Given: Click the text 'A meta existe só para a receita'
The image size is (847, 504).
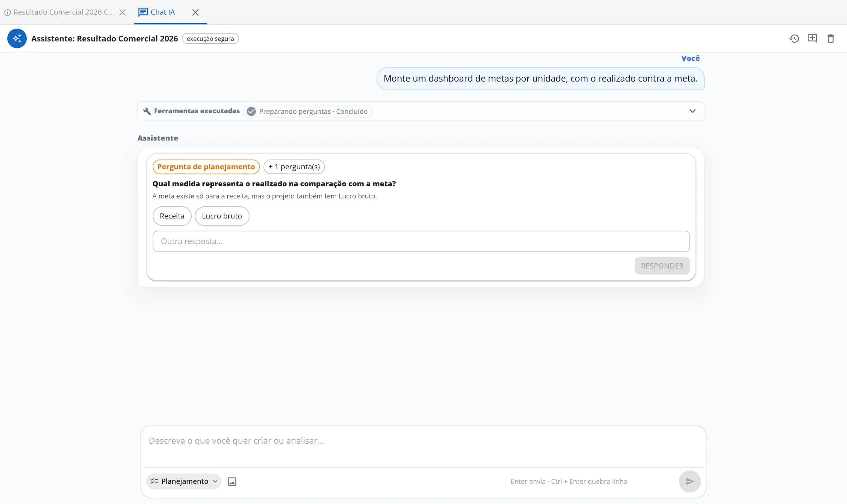Looking at the screenshot, I should coord(265,196).
